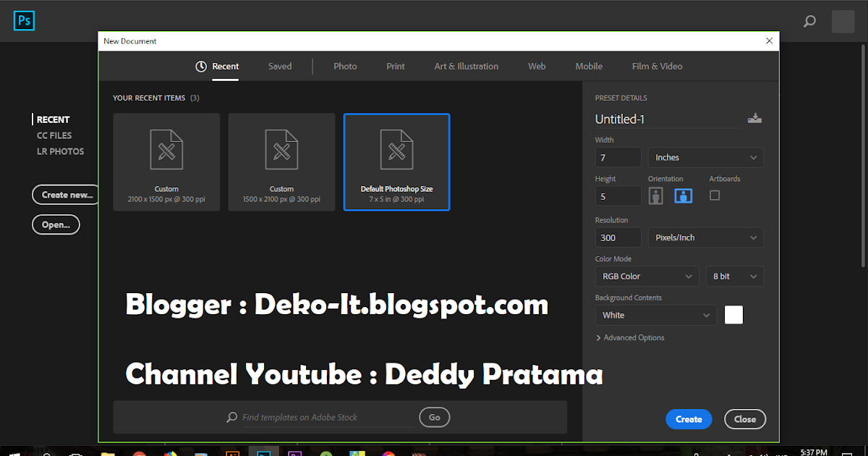Viewport: 868px width, 456px height.
Task: Close the New Document dialog with the X
Action: [770, 41]
